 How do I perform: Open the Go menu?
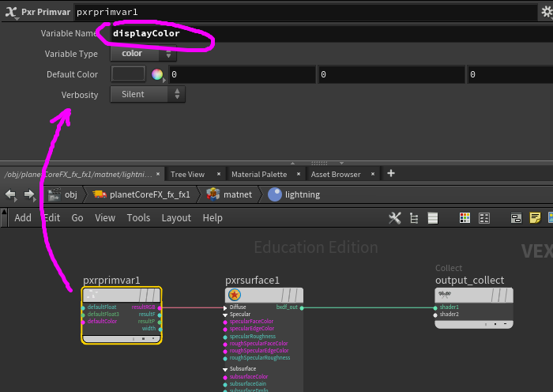[77, 217]
